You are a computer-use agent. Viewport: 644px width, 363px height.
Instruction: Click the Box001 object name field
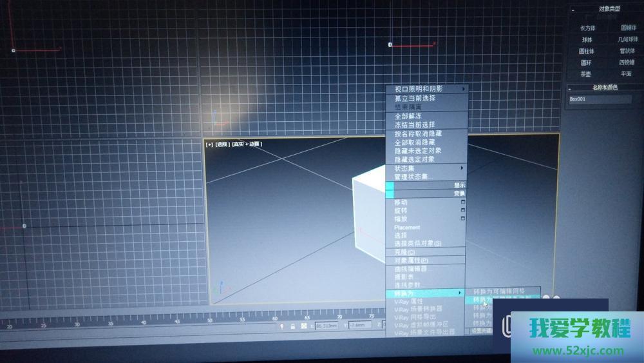600,100
